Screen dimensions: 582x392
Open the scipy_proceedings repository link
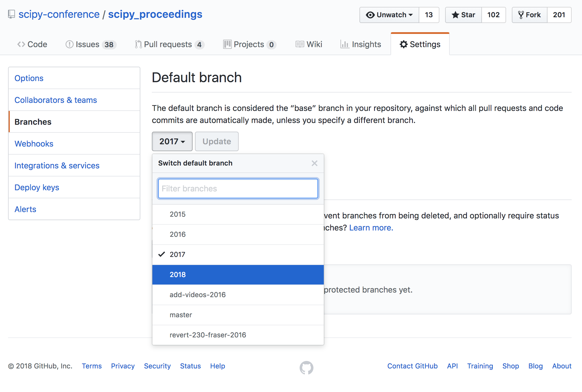(x=155, y=14)
